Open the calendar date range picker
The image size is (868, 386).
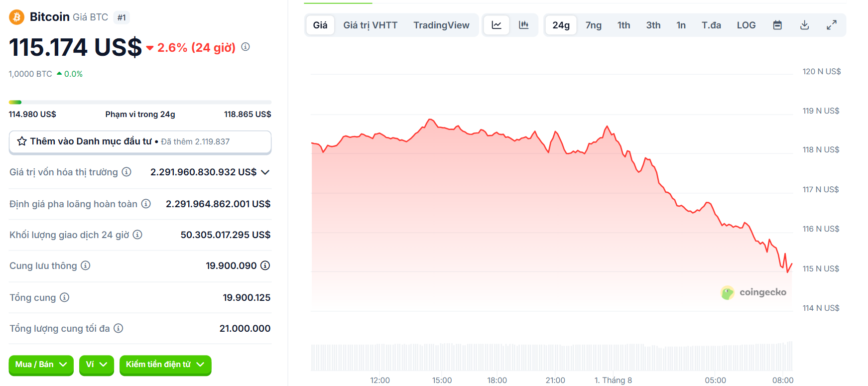click(777, 25)
